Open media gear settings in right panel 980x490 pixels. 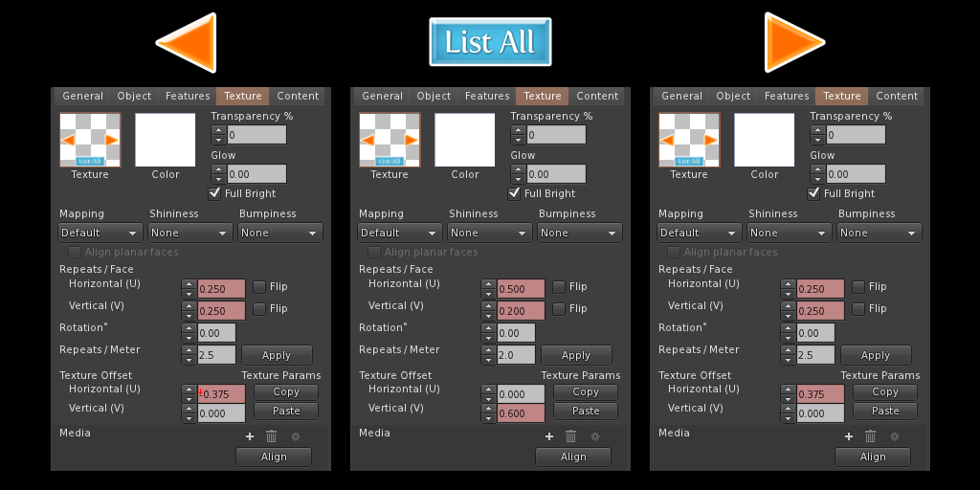pos(895,436)
